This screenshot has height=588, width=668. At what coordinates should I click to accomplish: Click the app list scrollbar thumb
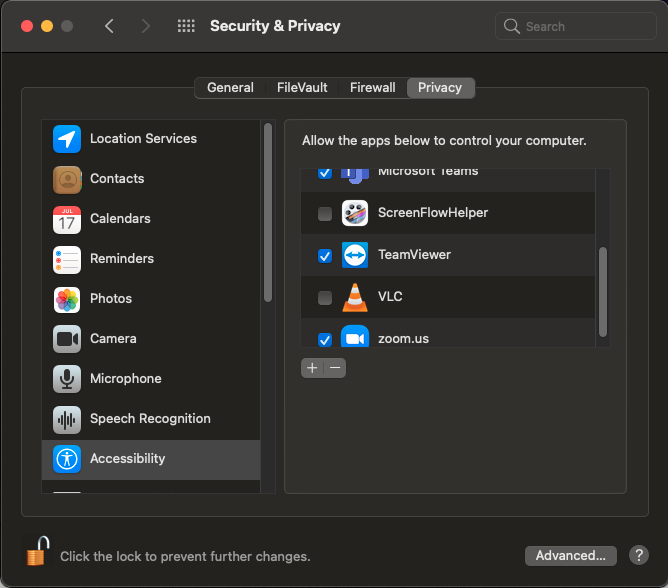click(603, 292)
